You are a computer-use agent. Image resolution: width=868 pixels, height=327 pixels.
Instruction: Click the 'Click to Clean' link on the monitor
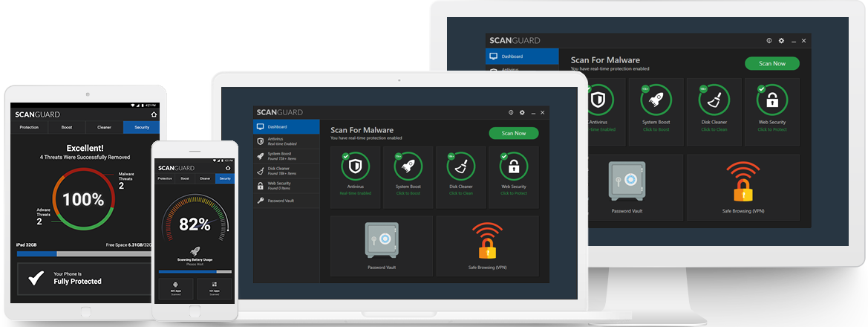pos(714,130)
